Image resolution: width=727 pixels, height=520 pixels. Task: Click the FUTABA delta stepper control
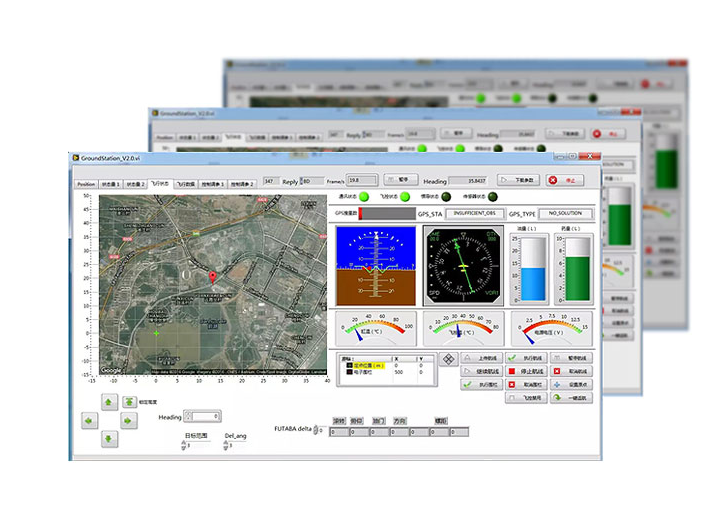(317, 430)
